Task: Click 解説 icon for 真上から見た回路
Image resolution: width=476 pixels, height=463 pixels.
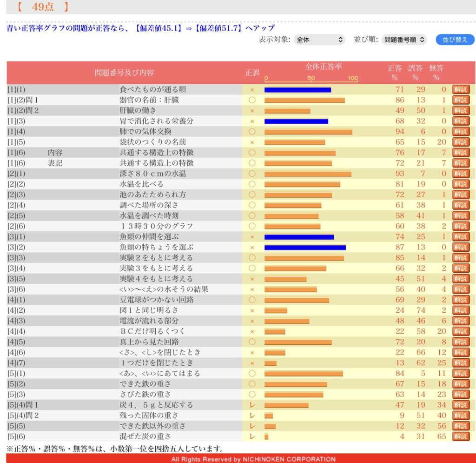Action: click(461, 342)
